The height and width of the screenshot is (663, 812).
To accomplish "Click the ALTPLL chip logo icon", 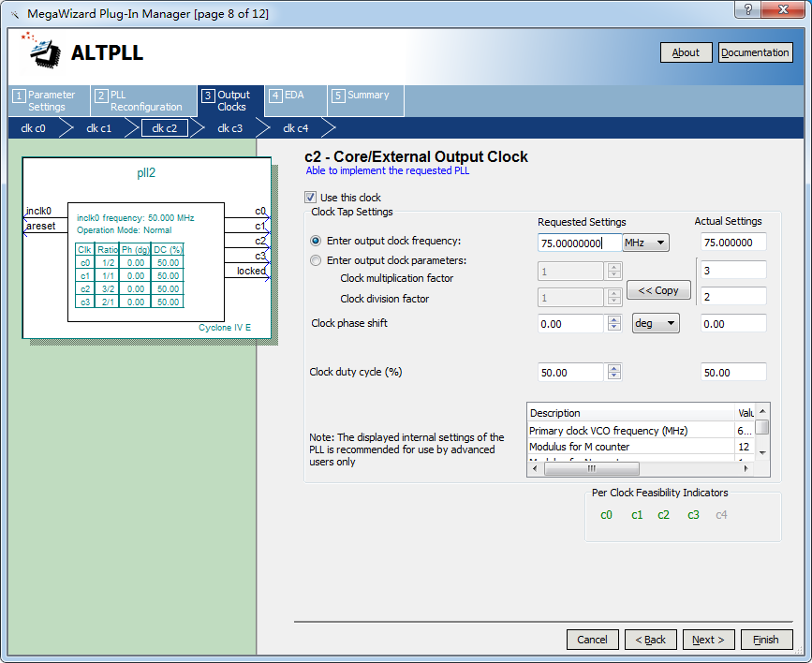I will [x=41, y=52].
